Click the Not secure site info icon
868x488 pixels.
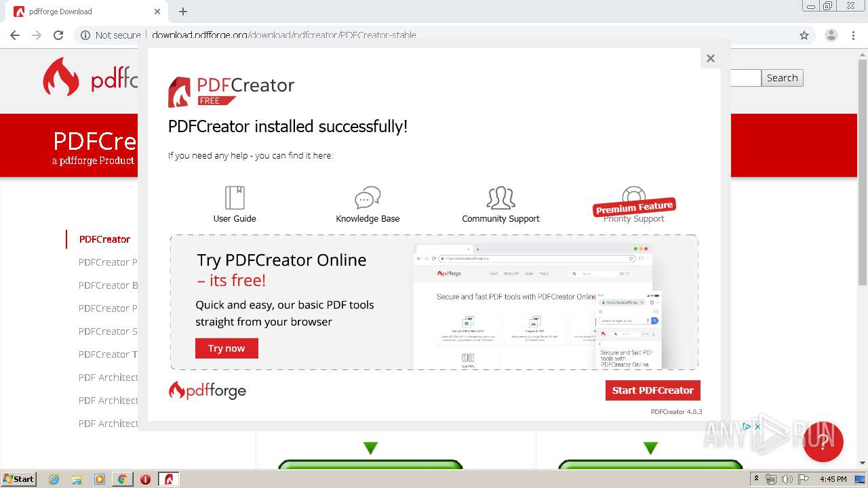point(85,35)
